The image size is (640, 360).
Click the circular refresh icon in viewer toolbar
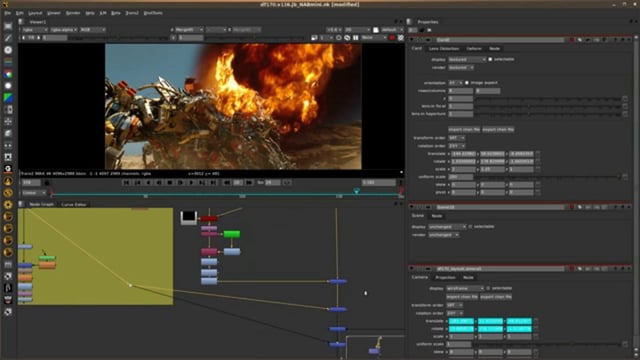pos(339,38)
